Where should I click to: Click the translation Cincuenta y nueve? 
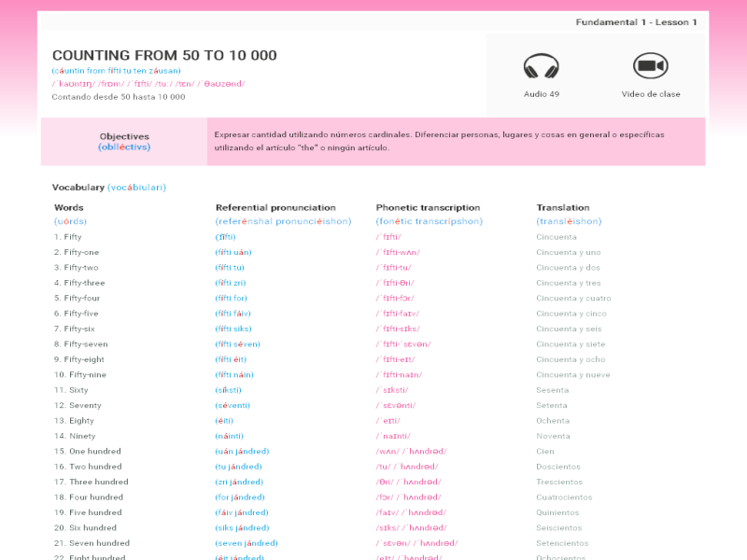coord(573,375)
